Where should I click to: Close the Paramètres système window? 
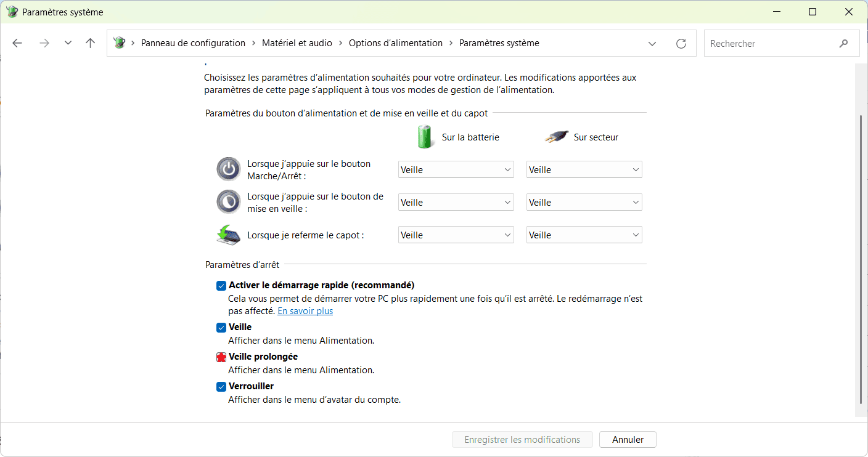(849, 12)
